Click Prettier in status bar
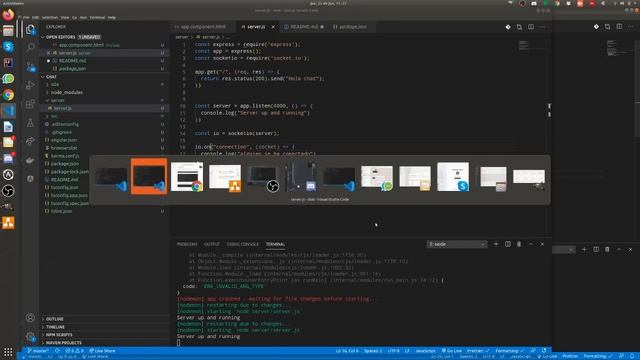Image resolution: width=640 pixels, height=360 pixels. [478, 351]
